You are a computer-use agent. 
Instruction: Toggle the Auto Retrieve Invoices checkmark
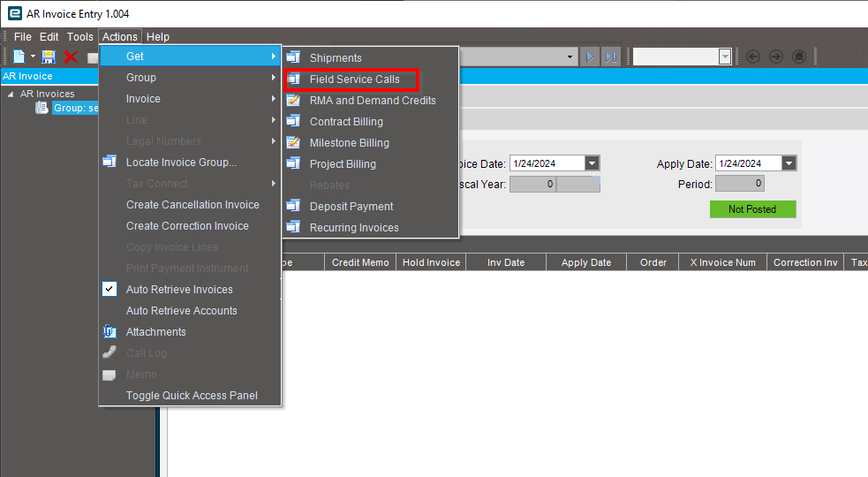(x=109, y=289)
